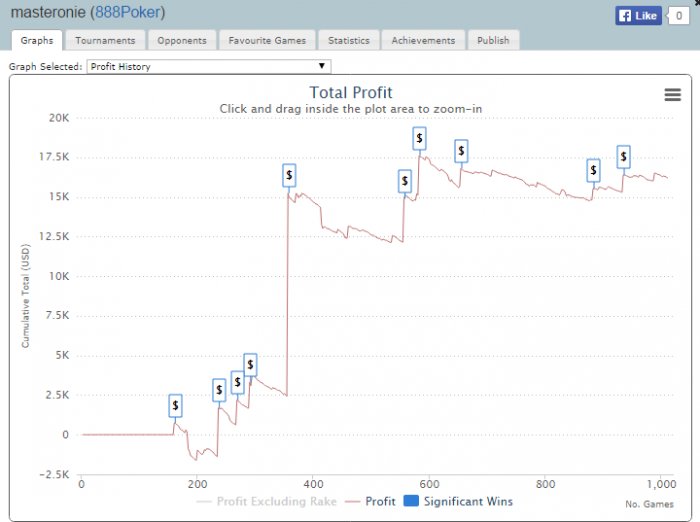Click the Facebook Like button
The height and width of the screenshot is (522, 700).
click(638, 16)
